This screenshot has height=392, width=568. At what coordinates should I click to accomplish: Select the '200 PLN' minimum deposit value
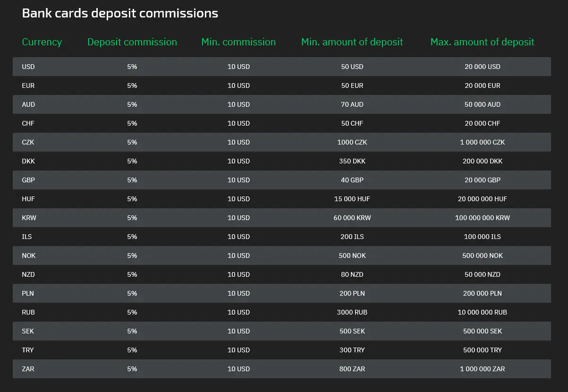coord(352,293)
